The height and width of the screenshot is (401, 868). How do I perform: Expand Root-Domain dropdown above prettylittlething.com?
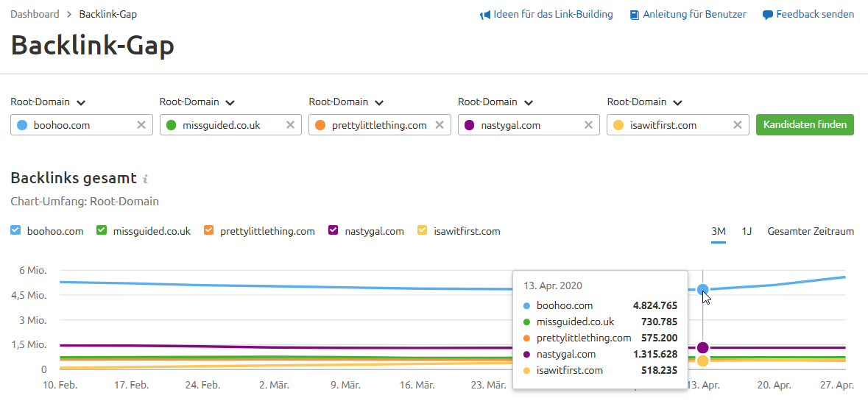pos(347,102)
